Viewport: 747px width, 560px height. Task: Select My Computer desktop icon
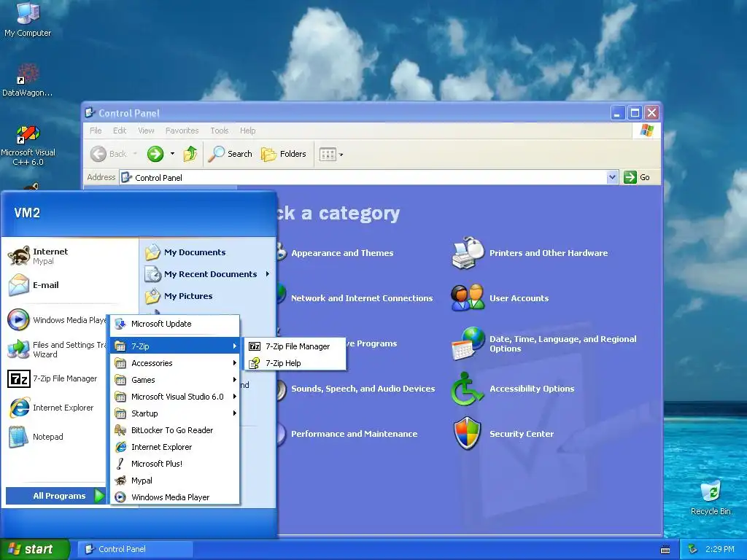click(28, 19)
